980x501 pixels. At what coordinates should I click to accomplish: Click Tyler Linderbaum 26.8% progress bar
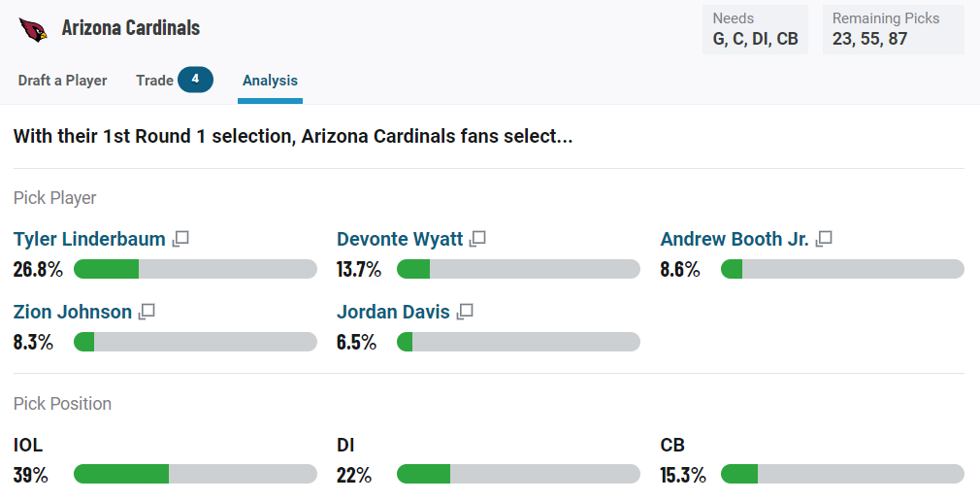[196, 269]
